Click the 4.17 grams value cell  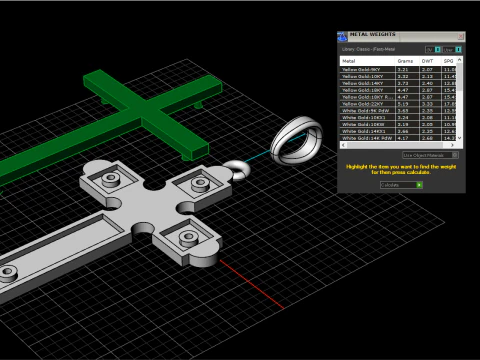[407, 138]
